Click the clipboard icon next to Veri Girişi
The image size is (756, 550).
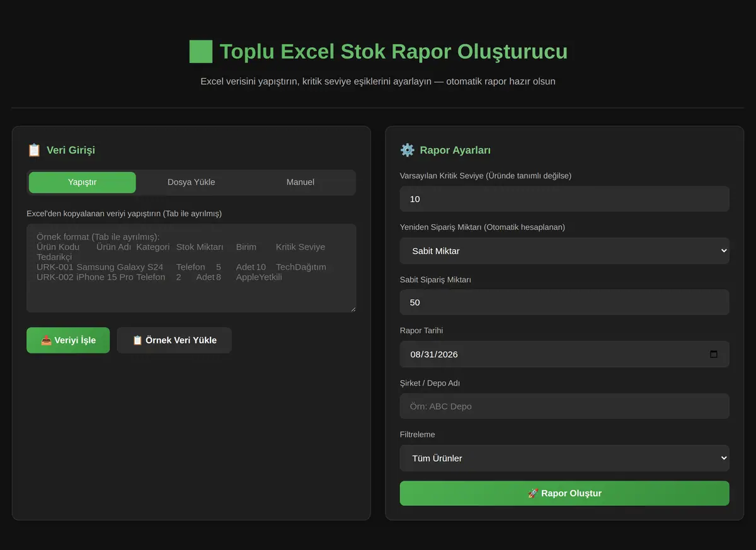click(x=34, y=150)
